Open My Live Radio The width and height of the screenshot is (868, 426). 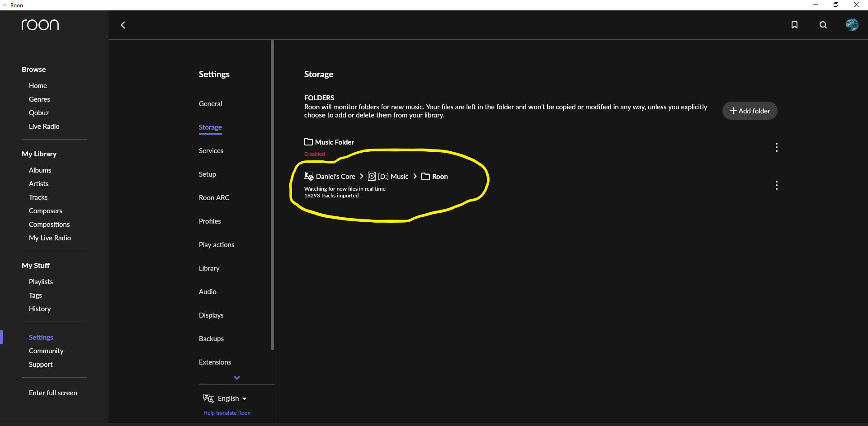pyautogui.click(x=50, y=238)
